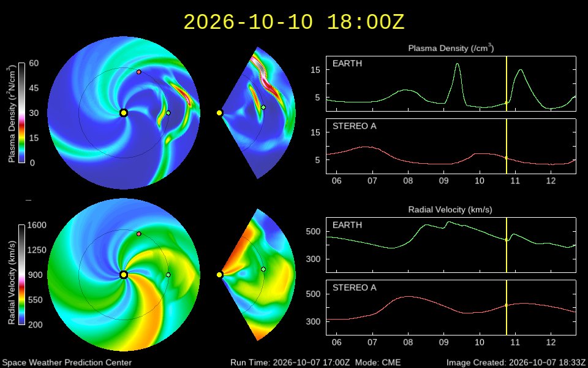
Task: Click the 'Mode: CME' footer text
Action: click(x=377, y=362)
